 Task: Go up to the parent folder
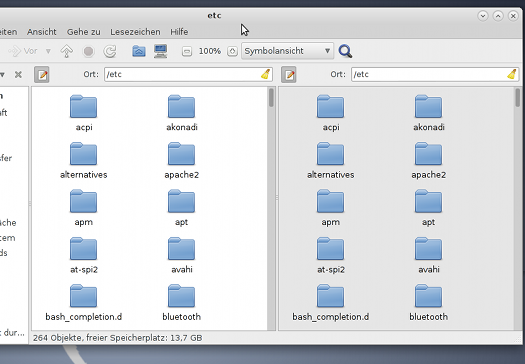67,51
